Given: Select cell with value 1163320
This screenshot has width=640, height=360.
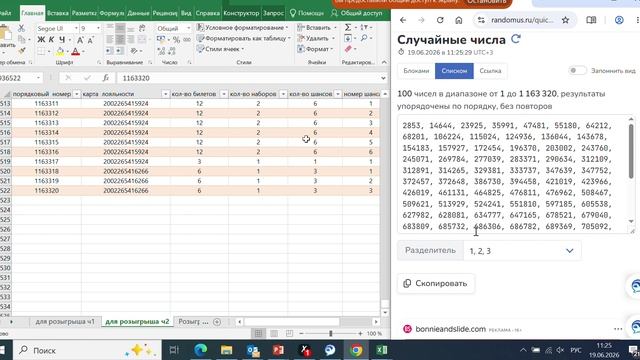Looking at the screenshot, I should pyautogui.click(x=47, y=191).
